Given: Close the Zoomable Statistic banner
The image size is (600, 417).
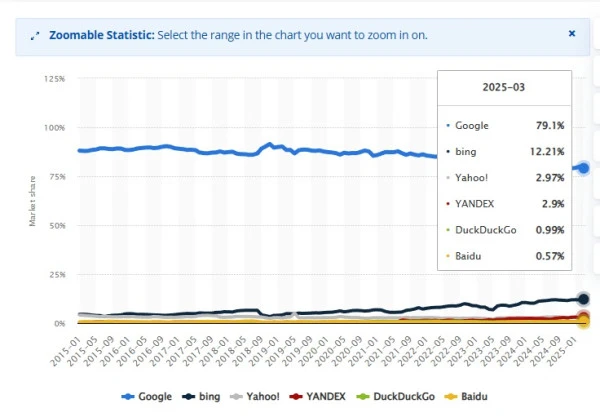Looking at the screenshot, I should coord(572,34).
